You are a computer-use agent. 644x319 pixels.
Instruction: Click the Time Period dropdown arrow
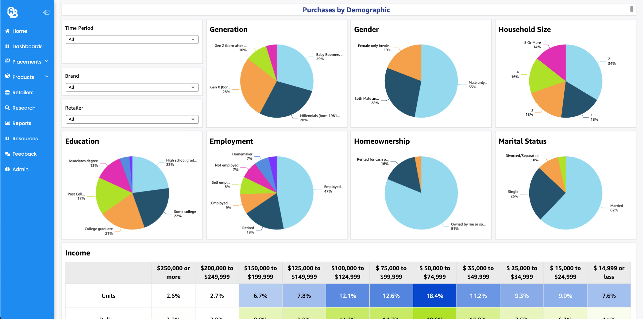[193, 40]
